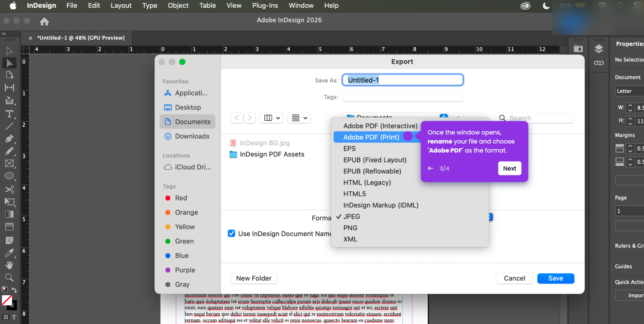Click the Swap Fill and Stroke arrow
Image resolution: width=644 pixels, height=324 pixels.
(14, 290)
